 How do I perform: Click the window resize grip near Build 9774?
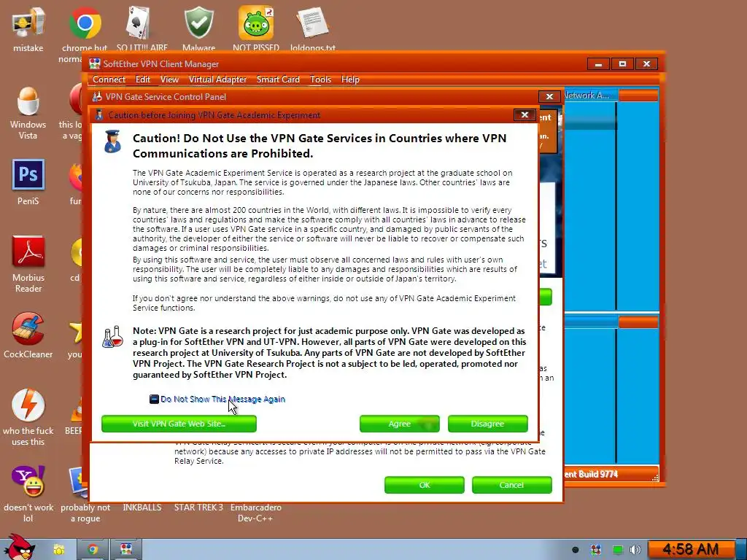(655, 478)
